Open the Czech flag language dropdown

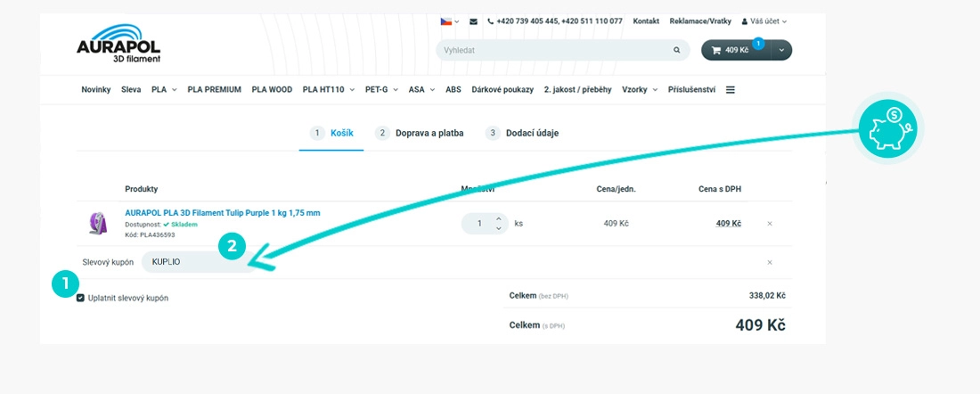tap(449, 21)
